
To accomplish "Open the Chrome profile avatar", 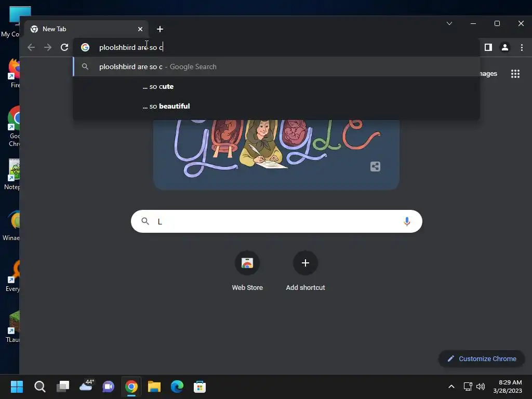I will coord(505,47).
